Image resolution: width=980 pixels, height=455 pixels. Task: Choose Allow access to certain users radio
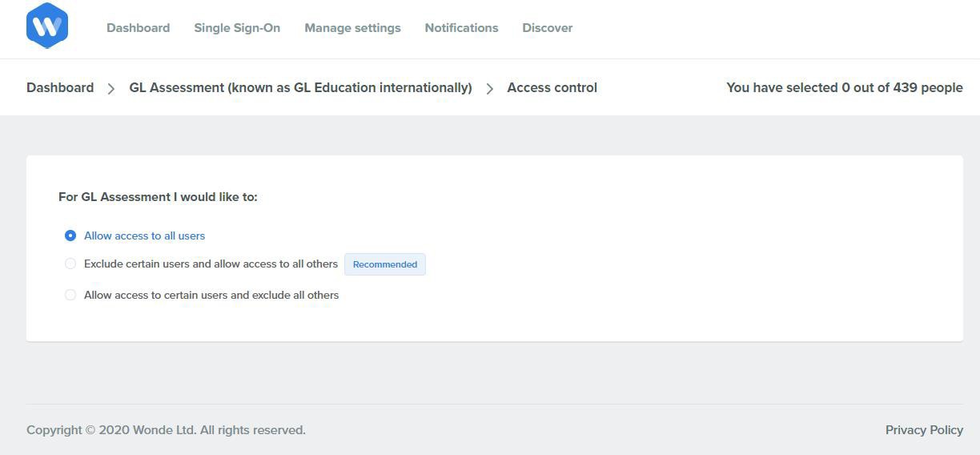pos(70,295)
